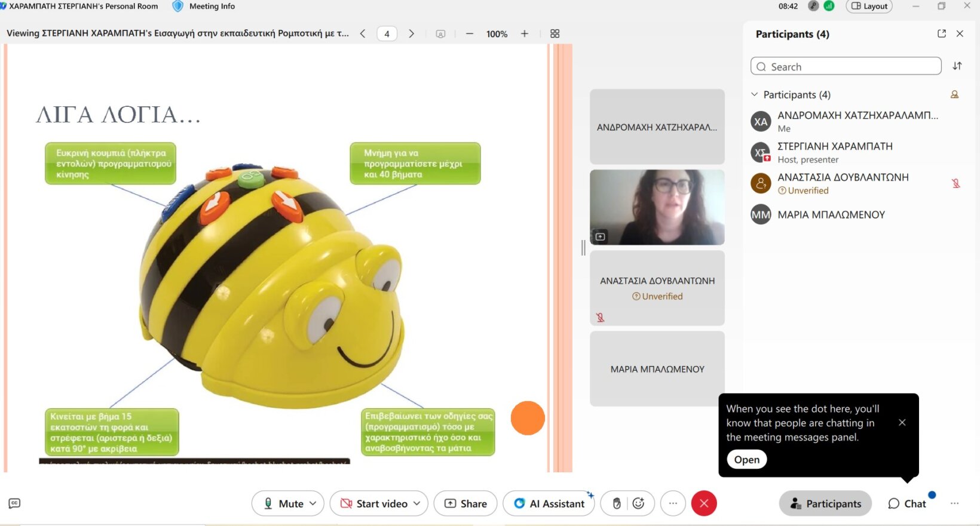The width and height of the screenshot is (980, 526).
Task: Zoom in on the shared slide
Action: coord(524,34)
